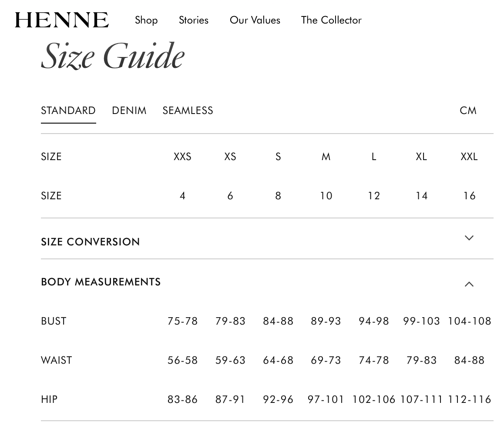The width and height of the screenshot is (504, 429).
Task: Collapse Body Measurements with the chevron
Action: pos(469,284)
